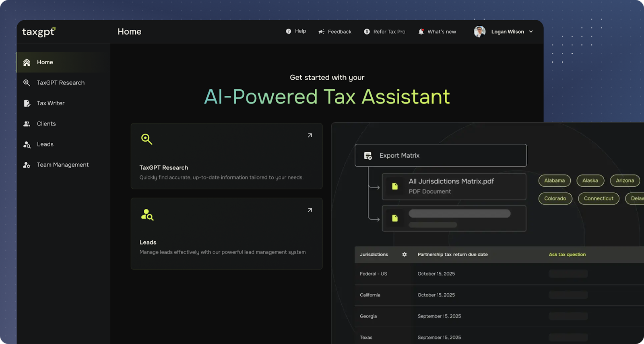Viewport: 644px width, 344px height.
Task: Open the Feedback link in top bar
Action: coord(335,32)
